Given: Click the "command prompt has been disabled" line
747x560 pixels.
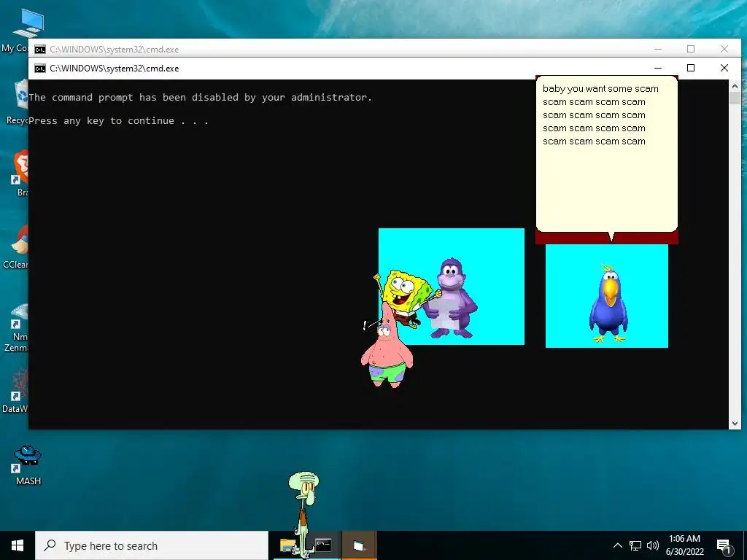Looking at the screenshot, I should point(200,97).
